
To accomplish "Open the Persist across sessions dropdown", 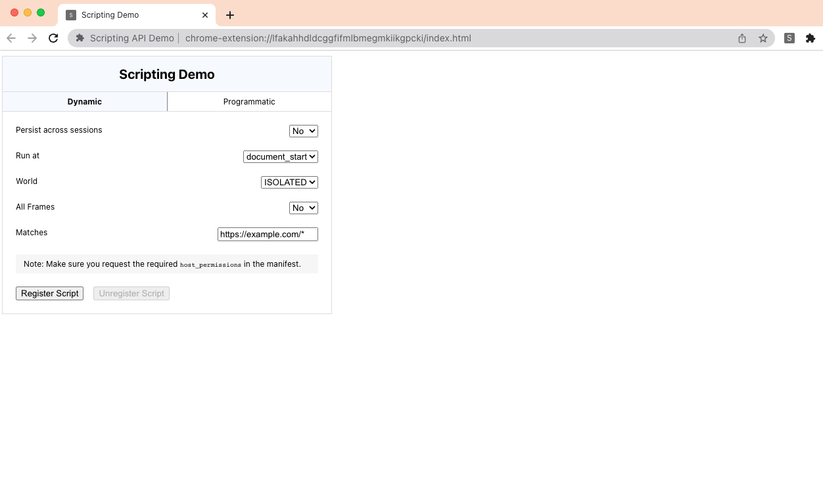I will [303, 131].
